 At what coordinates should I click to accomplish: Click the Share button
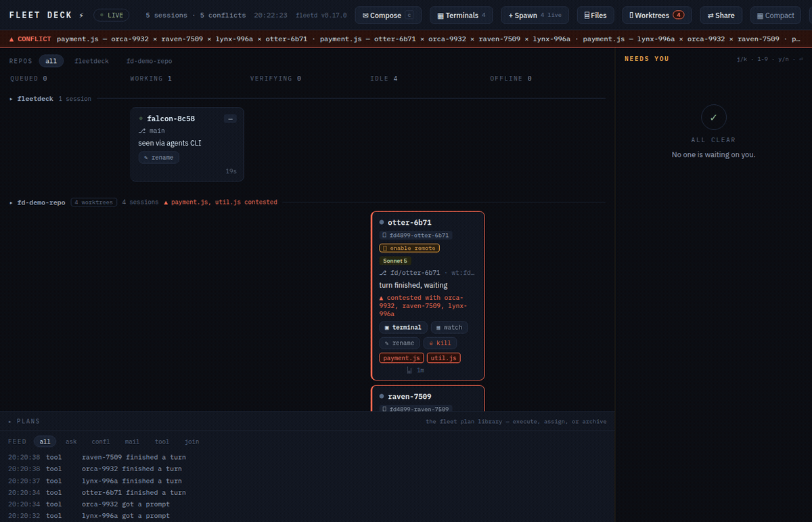click(721, 15)
